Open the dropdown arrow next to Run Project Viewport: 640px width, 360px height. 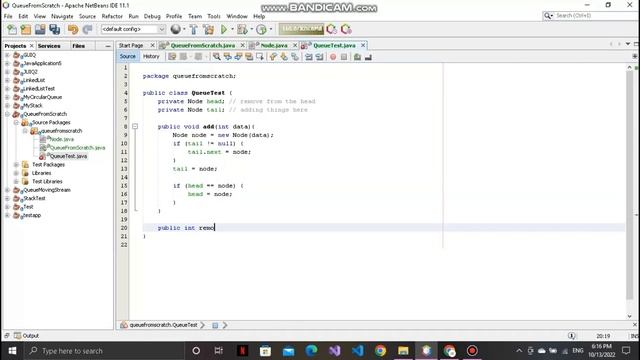[x=232, y=29]
